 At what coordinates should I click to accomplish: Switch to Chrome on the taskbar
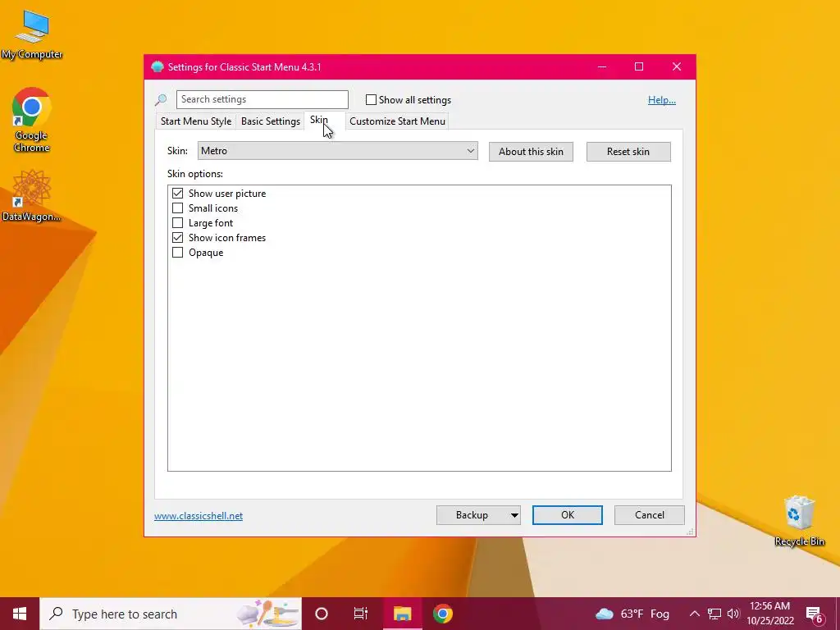click(x=443, y=614)
